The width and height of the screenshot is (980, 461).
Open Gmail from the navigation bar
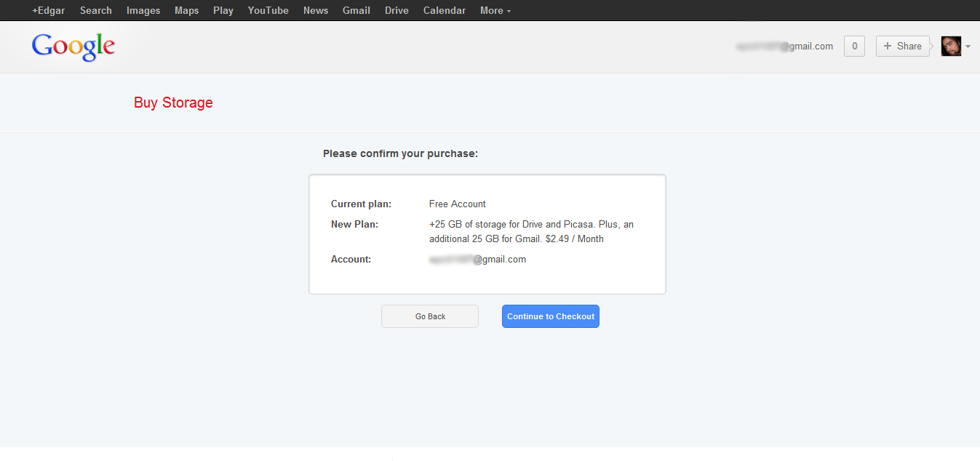(x=356, y=10)
